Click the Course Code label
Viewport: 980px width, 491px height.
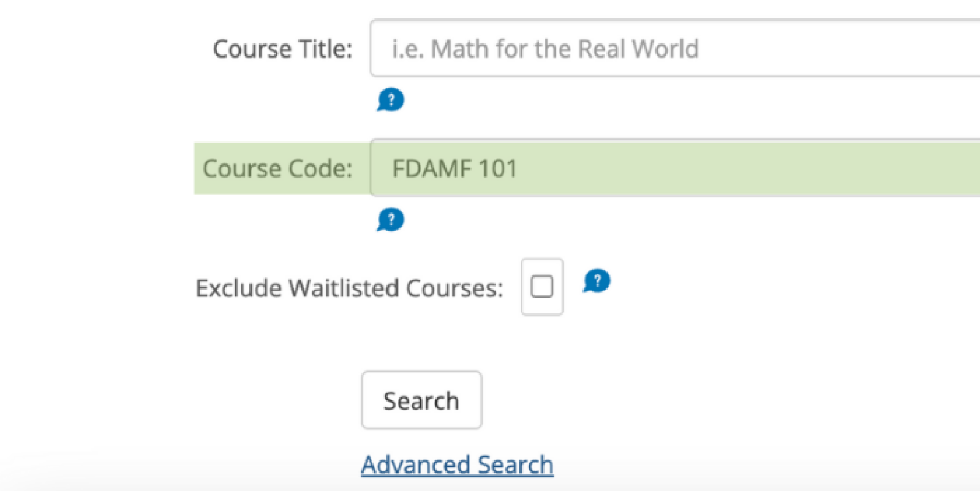(x=279, y=168)
